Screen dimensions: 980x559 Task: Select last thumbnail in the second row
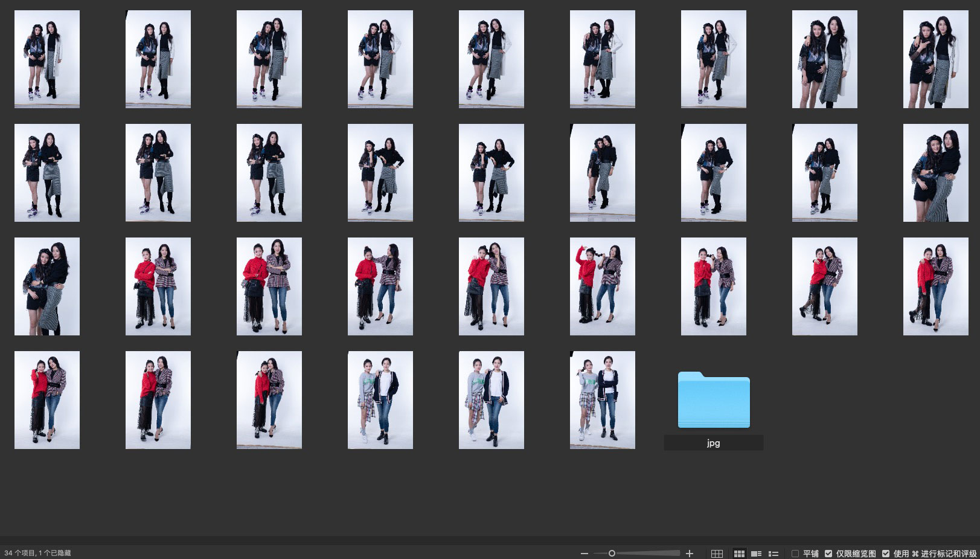tap(935, 173)
